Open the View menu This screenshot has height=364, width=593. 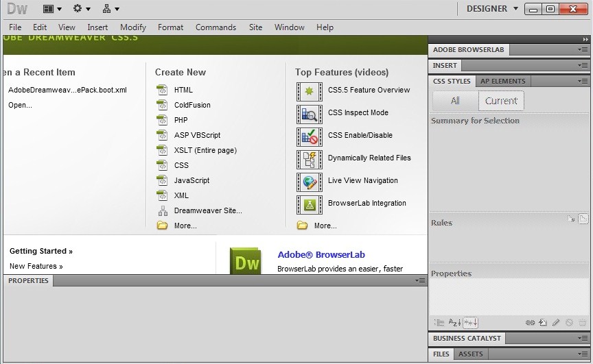[x=67, y=27]
